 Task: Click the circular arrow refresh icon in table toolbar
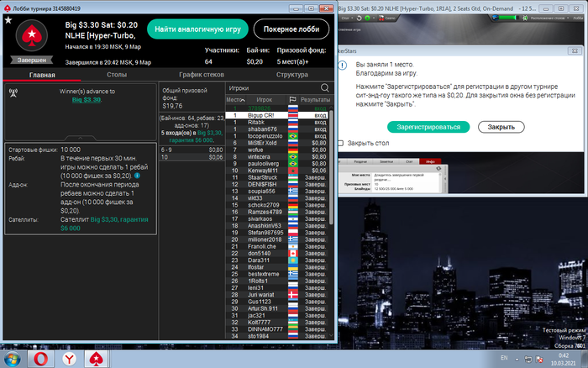click(x=359, y=18)
